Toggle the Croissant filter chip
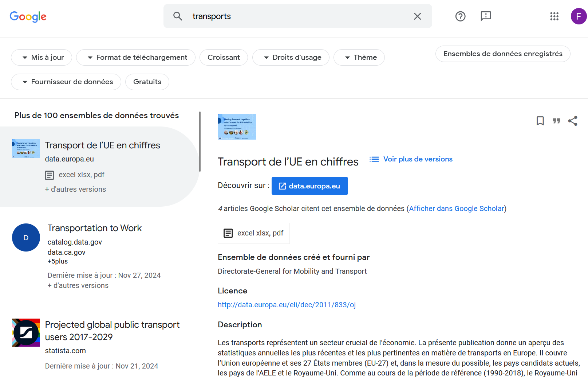The width and height of the screenshot is (588, 378). coord(224,58)
